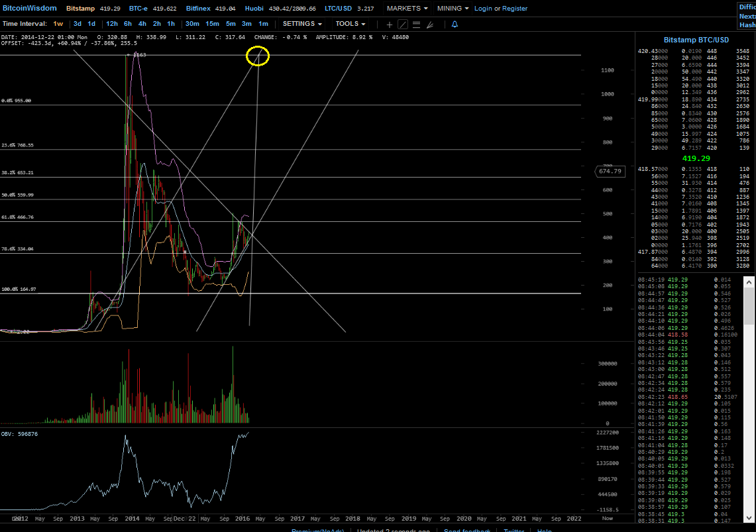Viewport: 756px width, 532px height.
Task: Select the 6h time interval
Action: [128, 24]
